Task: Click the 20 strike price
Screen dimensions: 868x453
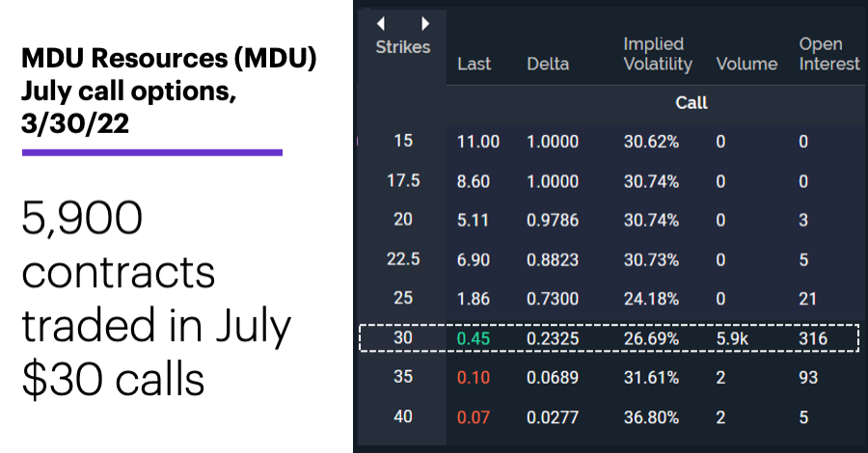Action: [x=403, y=220]
